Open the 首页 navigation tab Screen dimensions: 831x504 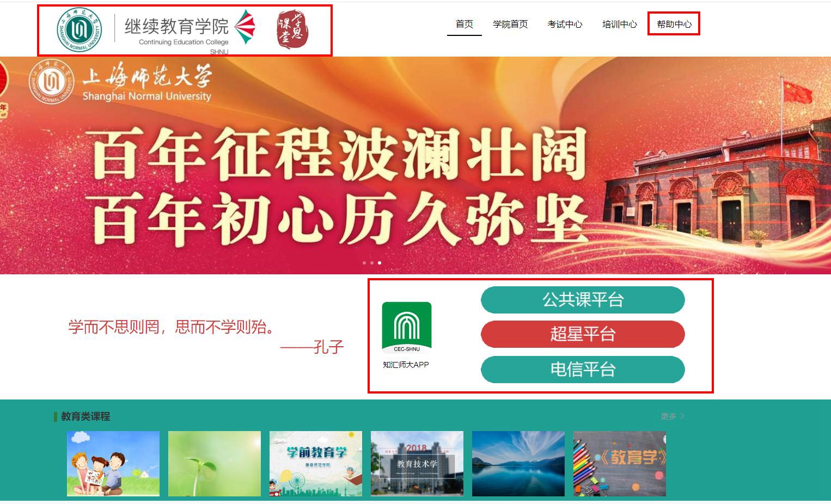coord(465,24)
